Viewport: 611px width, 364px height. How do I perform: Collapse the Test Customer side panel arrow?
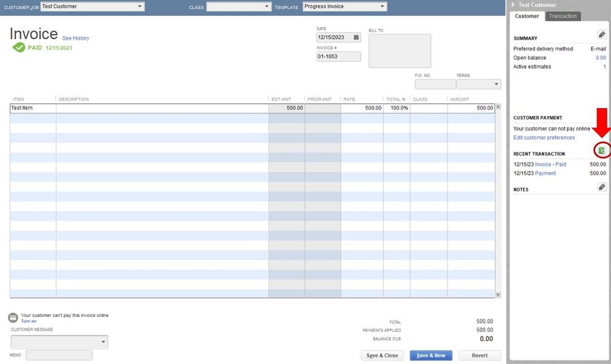tap(513, 5)
